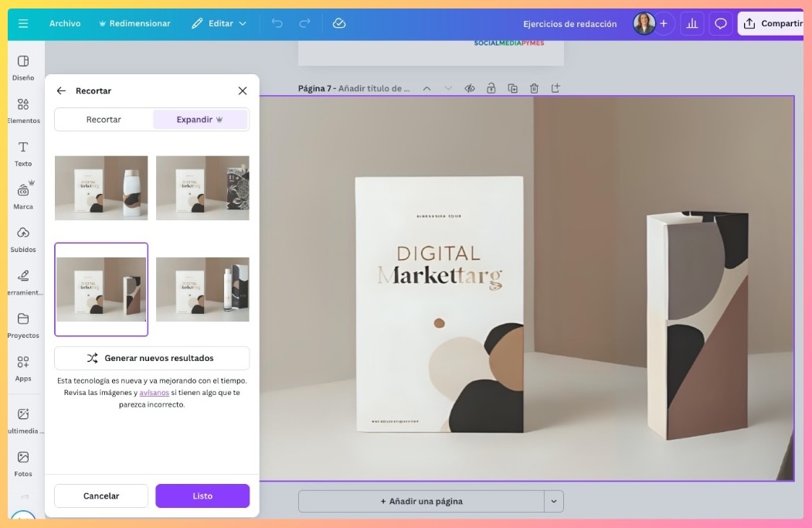Open the Elementos panel in sidebar
Viewport: 812px width, 528px height.
23,111
